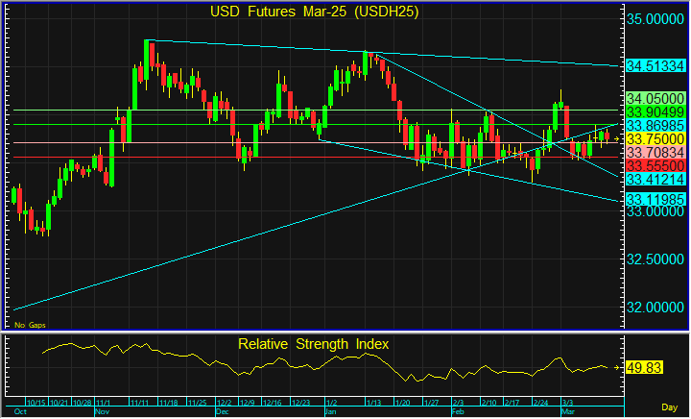691x419 pixels.
Task: Click the 3/3 date on time axis
Action: (568, 403)
